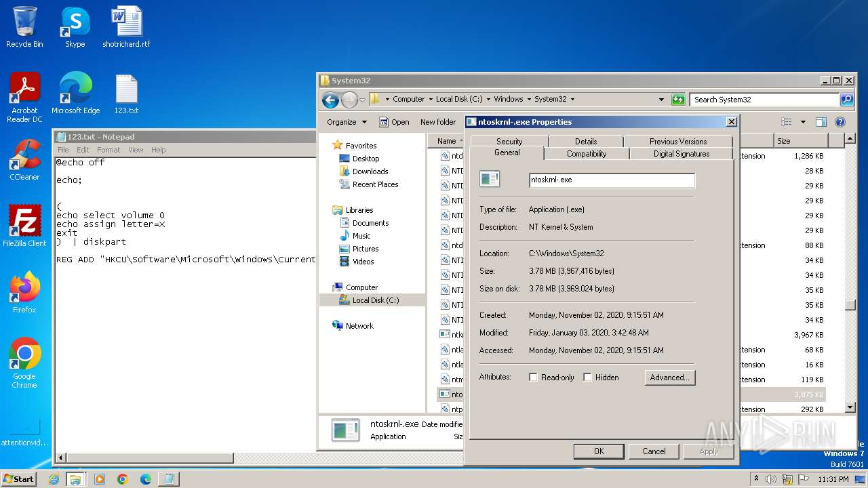Click the Chrome taskbar icon
868x488 pixels.
point(122,479)
